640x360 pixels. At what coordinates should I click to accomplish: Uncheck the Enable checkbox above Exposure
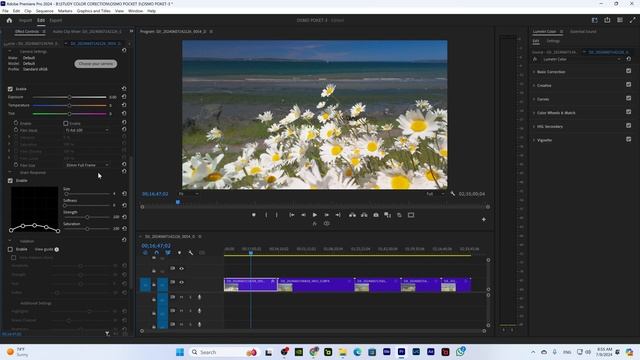(10, 89)
